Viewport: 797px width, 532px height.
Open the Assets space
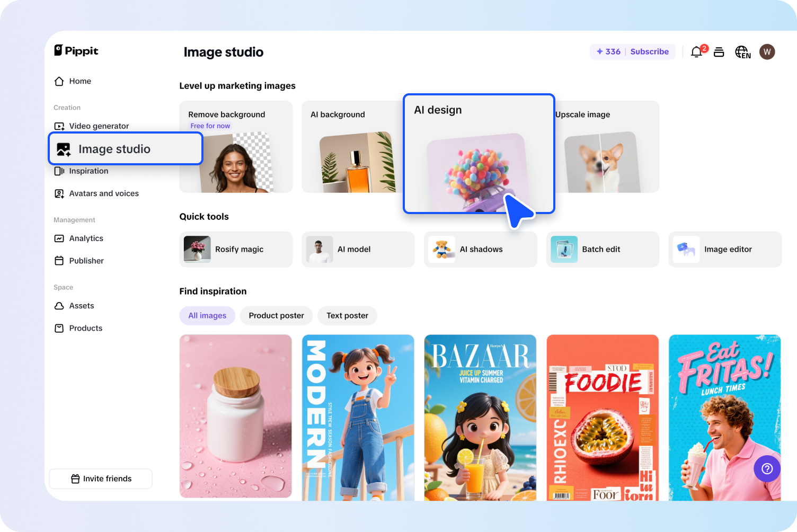tap(82, 306)
